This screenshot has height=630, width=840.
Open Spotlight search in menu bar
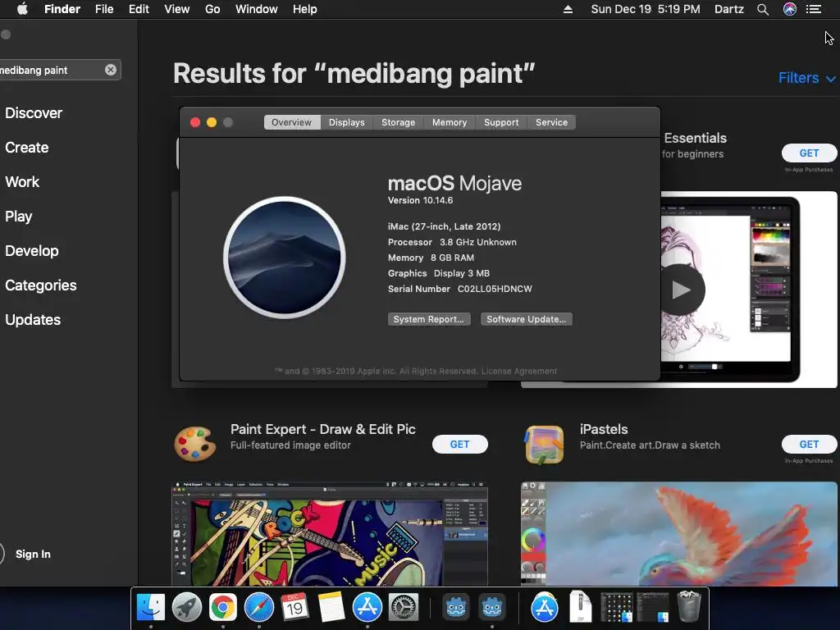pos(763,9)
